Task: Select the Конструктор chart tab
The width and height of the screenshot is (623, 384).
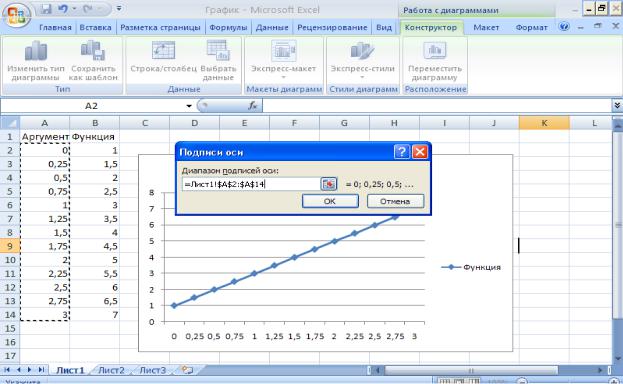Action: pyautogui.click(x=431, y=27)
